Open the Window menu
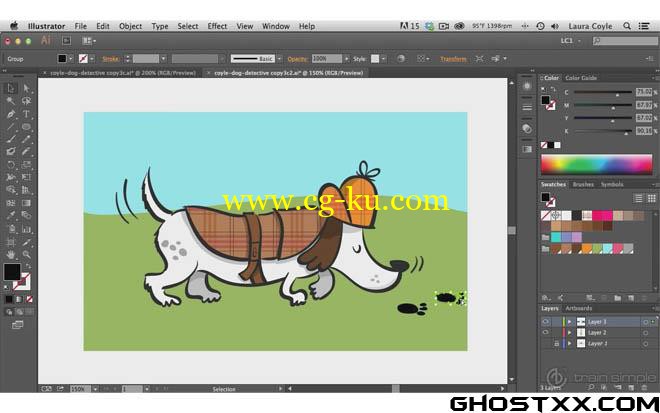Viewport: 660px width, 413px height. 276,26
